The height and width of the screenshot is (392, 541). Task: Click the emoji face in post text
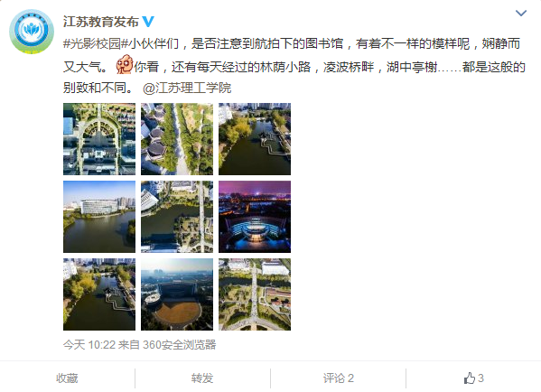(125, 64)
